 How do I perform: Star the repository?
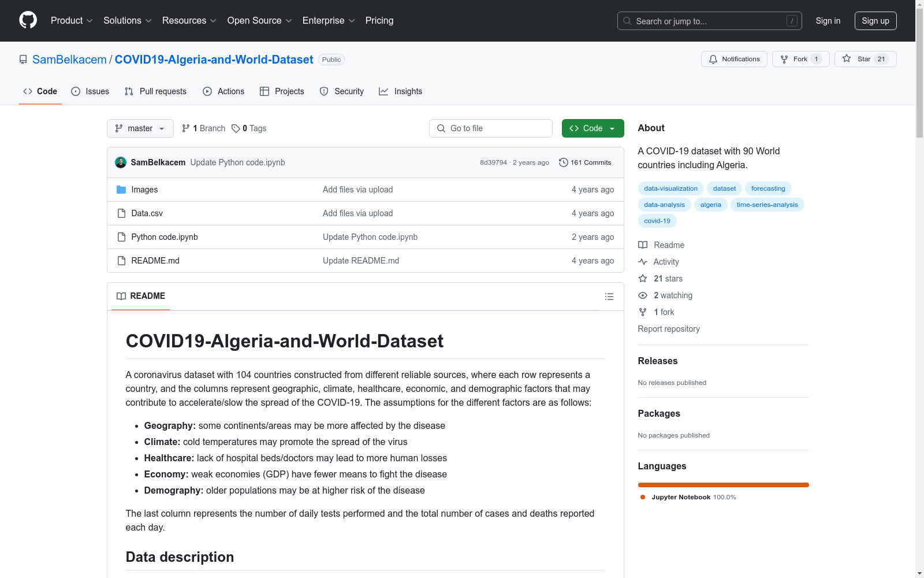(865, 59)
